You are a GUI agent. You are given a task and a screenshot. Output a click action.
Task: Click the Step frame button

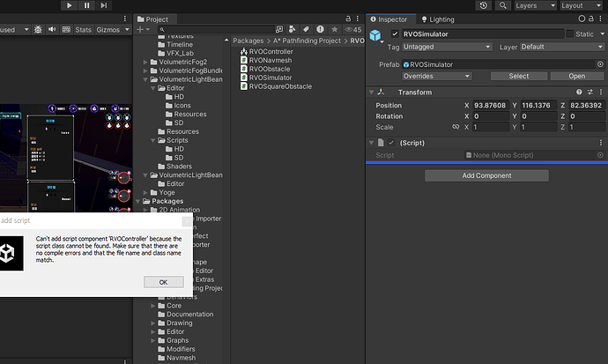pyautogui.click(x=105, y=5)
